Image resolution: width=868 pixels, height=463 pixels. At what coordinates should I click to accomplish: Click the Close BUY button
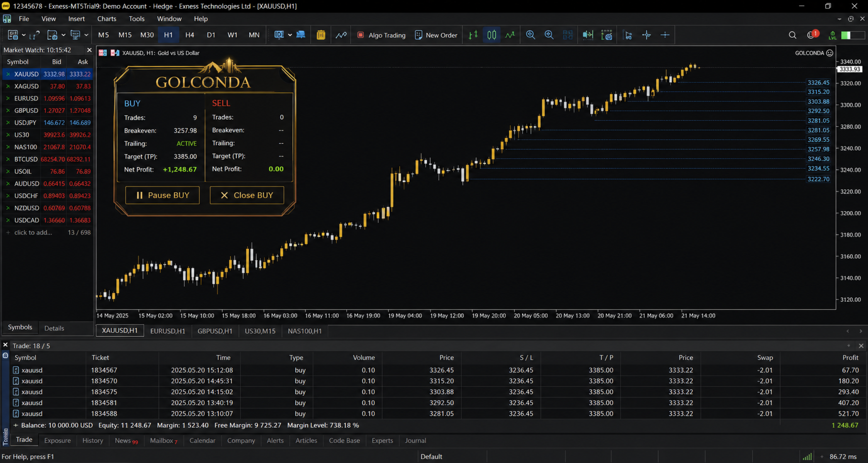click(247, 195)
